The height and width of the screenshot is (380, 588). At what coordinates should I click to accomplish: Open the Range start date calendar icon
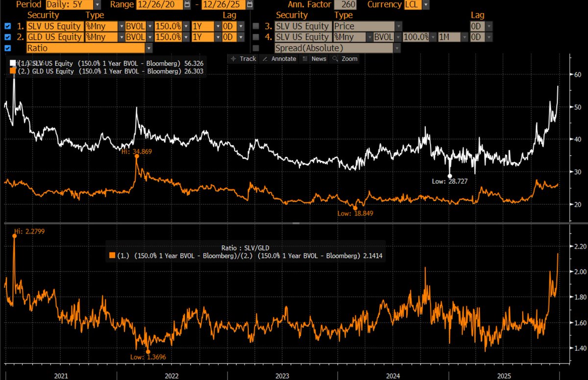click(x=187, y=5)
